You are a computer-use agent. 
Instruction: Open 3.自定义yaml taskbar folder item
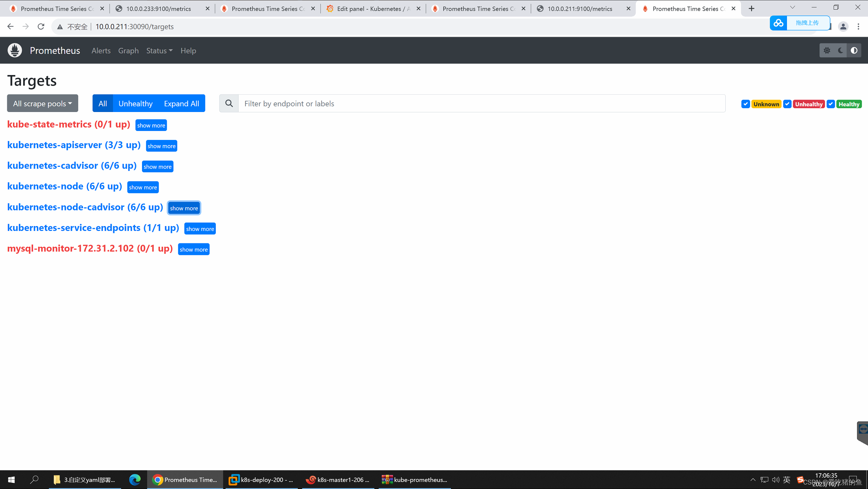(x=84, y=479)
